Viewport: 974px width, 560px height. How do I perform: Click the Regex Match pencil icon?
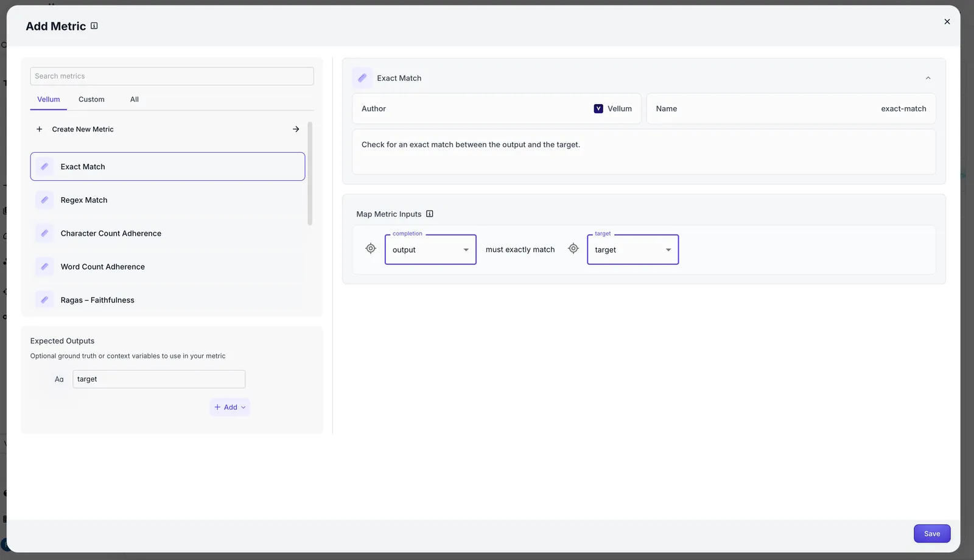[44, 200]
